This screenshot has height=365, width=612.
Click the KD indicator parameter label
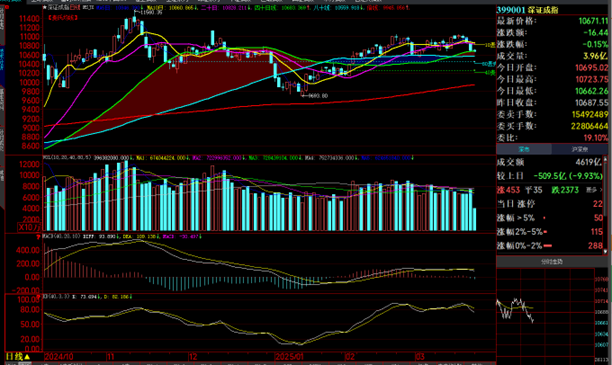coord(56,297)
